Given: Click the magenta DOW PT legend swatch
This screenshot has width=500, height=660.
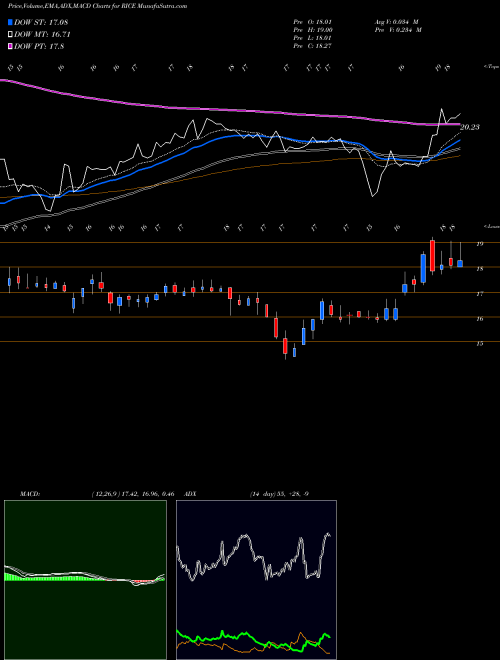Looking at the screenshot, I should pos(11,47).
